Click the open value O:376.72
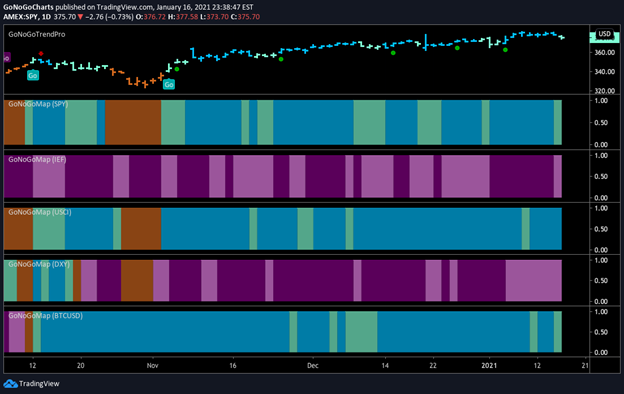624x394 pixels. [x=151, y=17]
